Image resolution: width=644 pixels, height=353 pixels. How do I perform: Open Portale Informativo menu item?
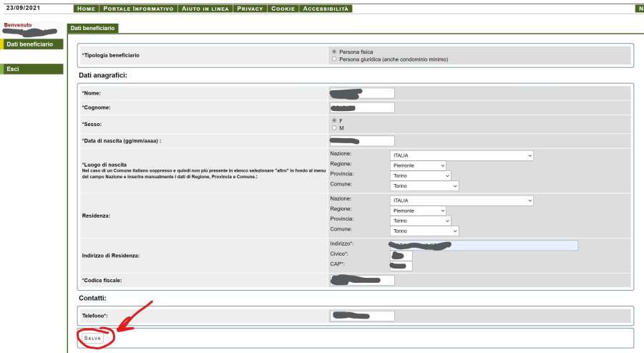(x=138, y=9)
